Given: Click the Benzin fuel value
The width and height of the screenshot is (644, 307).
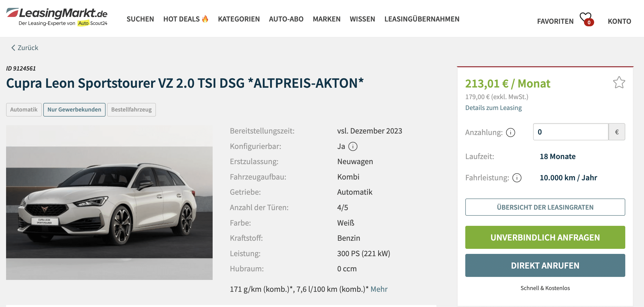Looking at the screenshot, I should [349, 238].
